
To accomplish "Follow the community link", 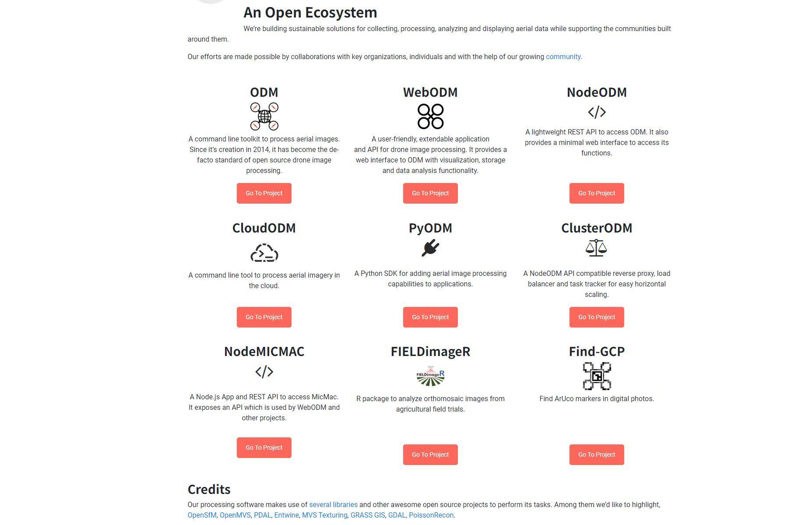I will pos(563,57).
